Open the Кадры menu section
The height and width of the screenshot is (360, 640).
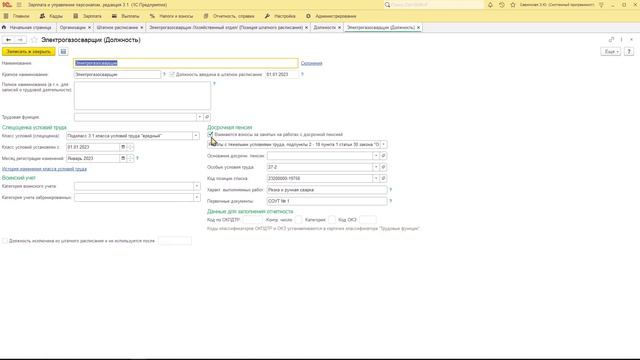click(51, 16)
